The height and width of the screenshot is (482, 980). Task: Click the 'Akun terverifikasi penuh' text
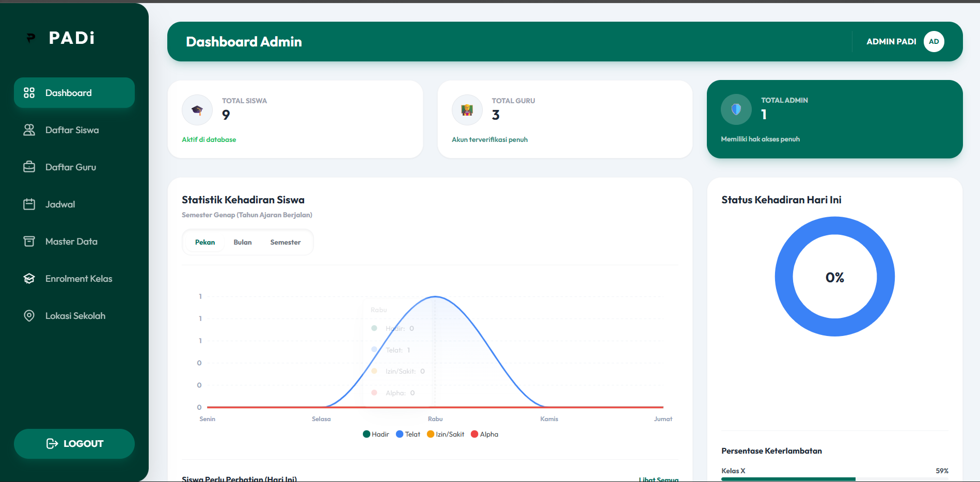489,140
